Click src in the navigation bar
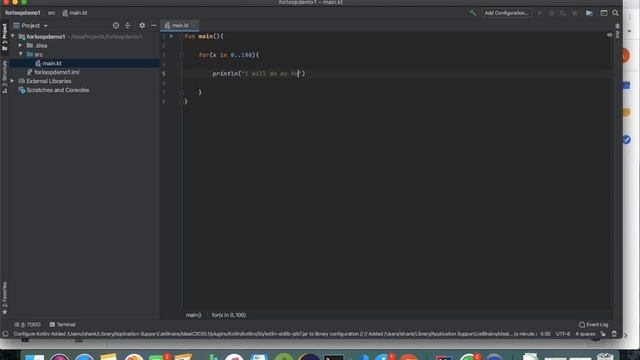This screenshot has width=640, height=360. pos(51,13)
